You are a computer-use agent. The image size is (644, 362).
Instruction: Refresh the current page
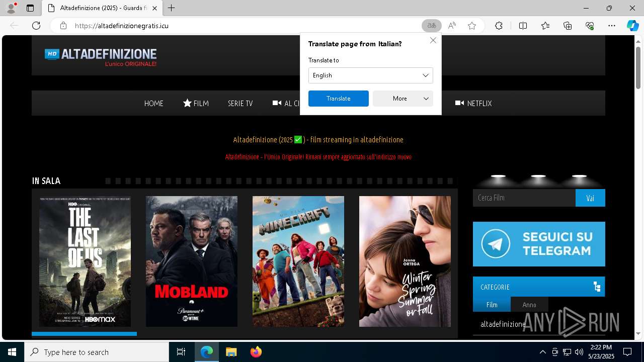36,26
